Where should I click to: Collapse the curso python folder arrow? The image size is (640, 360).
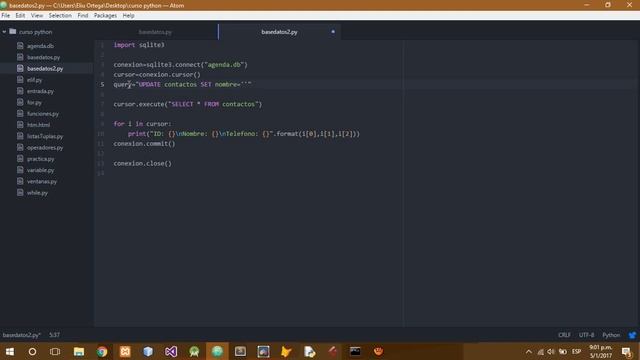(4, 31)
